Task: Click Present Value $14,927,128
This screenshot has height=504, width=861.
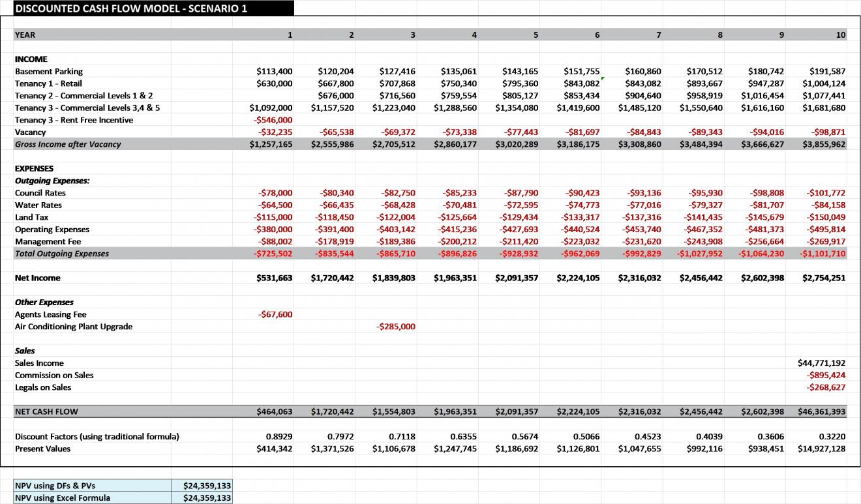Action: tap(822, 449)
